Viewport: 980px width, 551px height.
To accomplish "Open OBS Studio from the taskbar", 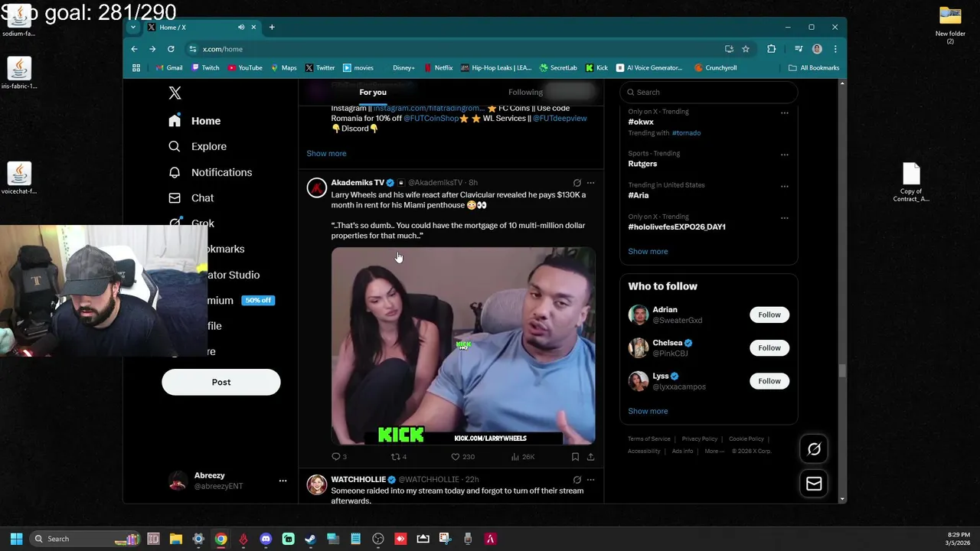I will [378, 539].
